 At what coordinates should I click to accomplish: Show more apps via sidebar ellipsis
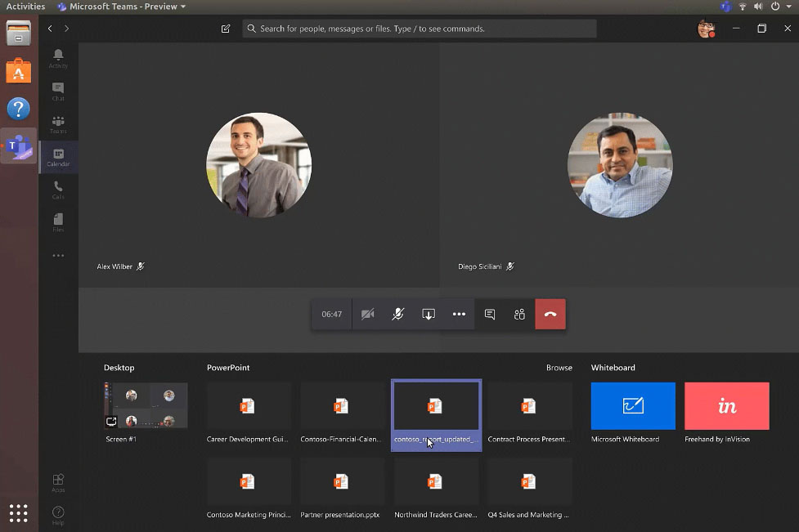coord(58,256)
